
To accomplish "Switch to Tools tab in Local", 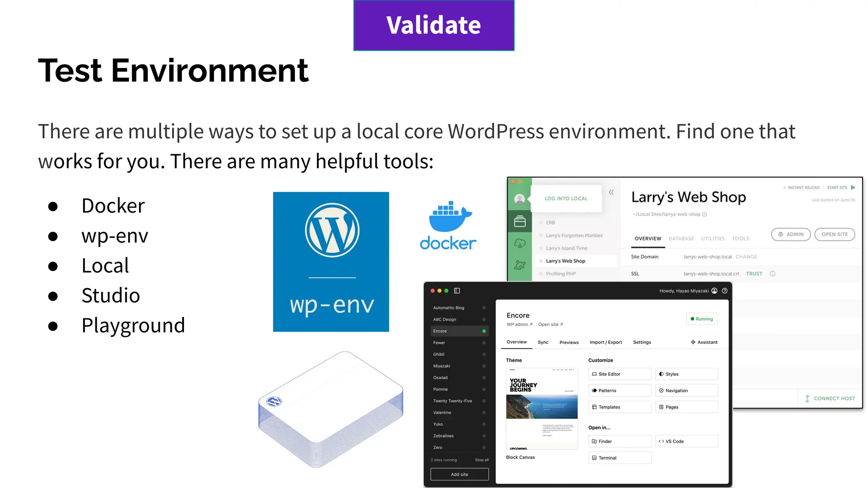I will coord(740,238).
